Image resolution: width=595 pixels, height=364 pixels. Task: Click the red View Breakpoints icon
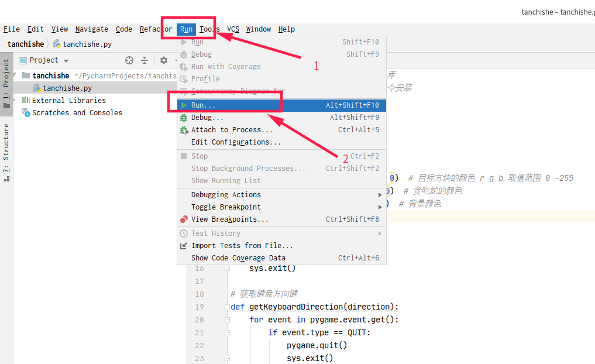pos(184,219)
